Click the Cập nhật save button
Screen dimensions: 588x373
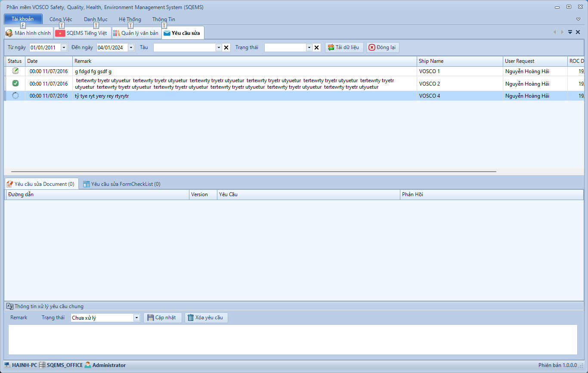pyautogui.click(x=162, y=318)
